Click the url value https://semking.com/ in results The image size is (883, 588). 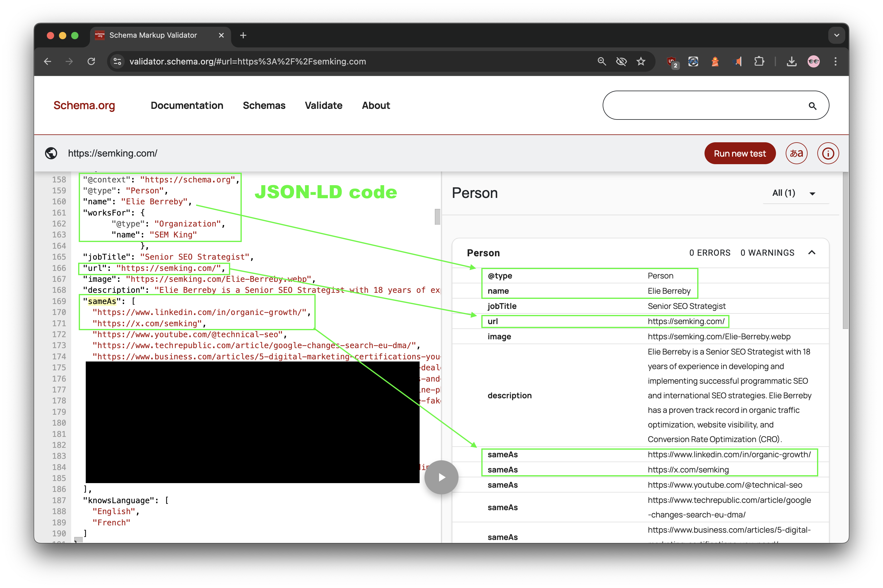(686, 321)
